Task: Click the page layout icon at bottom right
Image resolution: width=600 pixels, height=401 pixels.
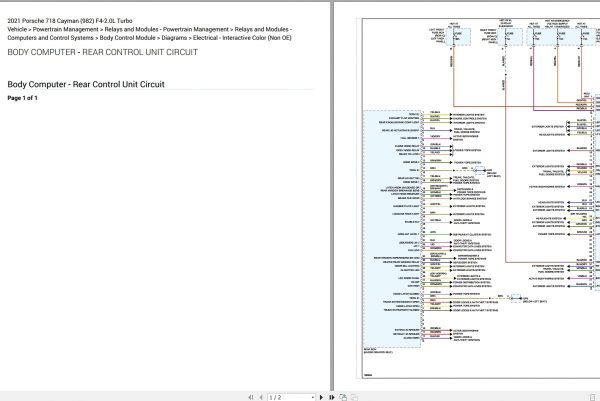Action: click(593, 398)
